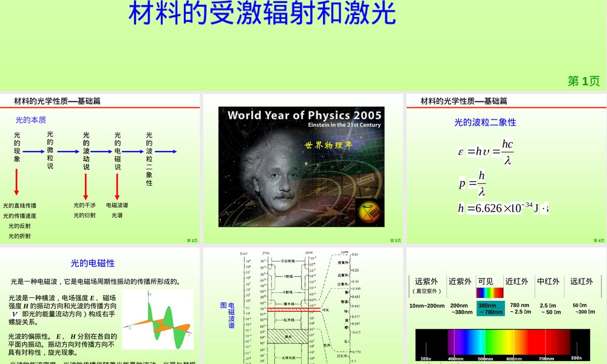Click the 近红外 column header

click(x=517, y=281)
